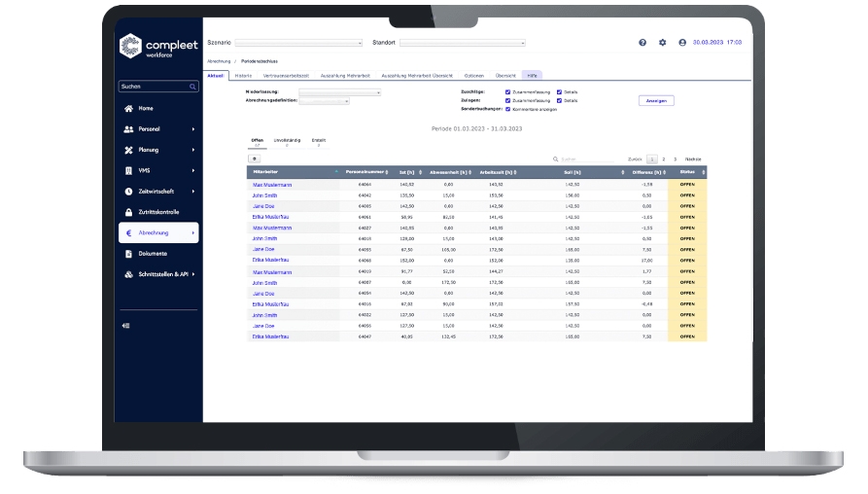Switch to the Historie tab
The width and height of the screenshot is (868, 494).
(x=243, y=76)
